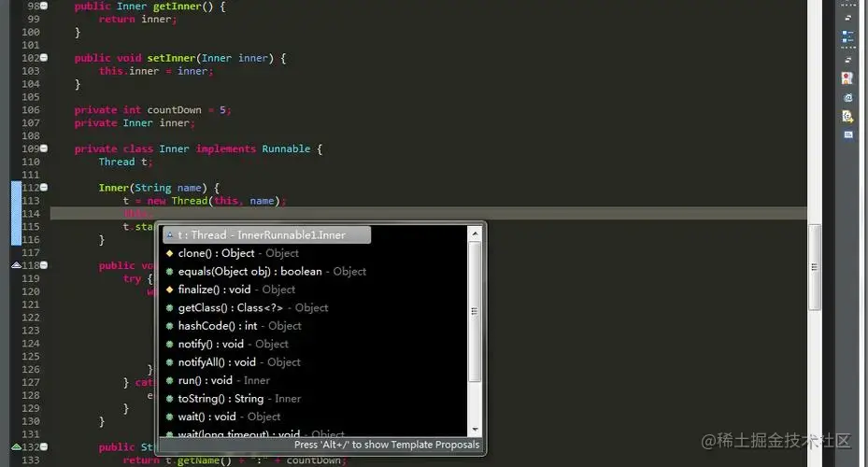Click the green dot icon beside equals(Object obj)

tap(169, 272)
